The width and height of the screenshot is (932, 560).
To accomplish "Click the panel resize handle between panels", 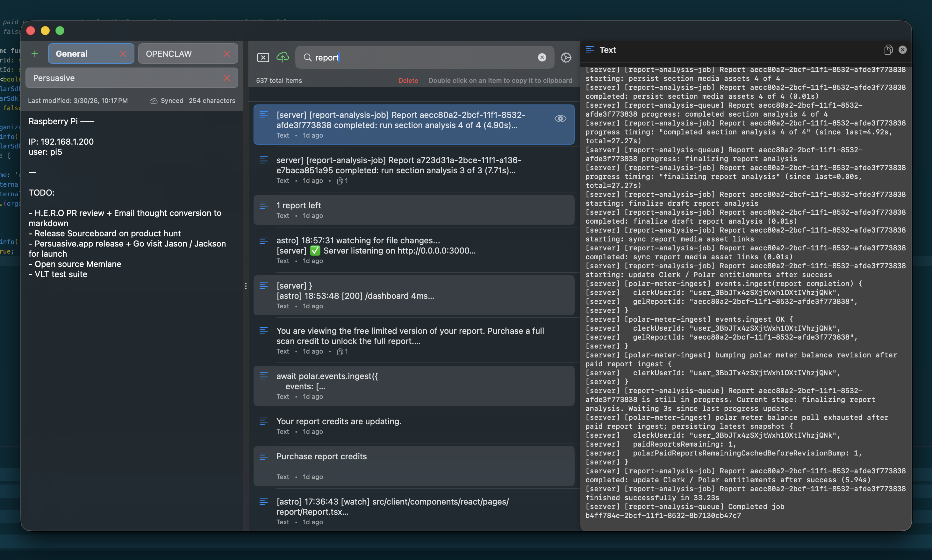I will [x=246, y=286].
